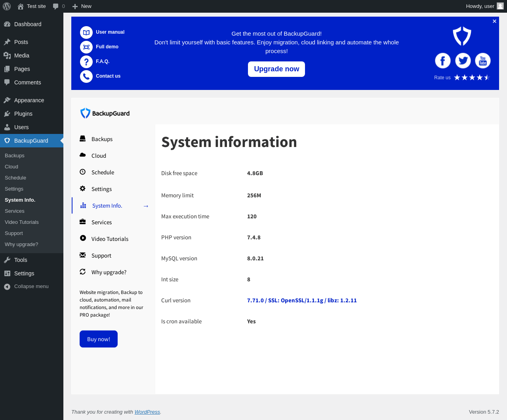Viewport: 507px width, 420px height.
Task: Open the BackupGuard Twitter icon
Action: pos(463,61)
